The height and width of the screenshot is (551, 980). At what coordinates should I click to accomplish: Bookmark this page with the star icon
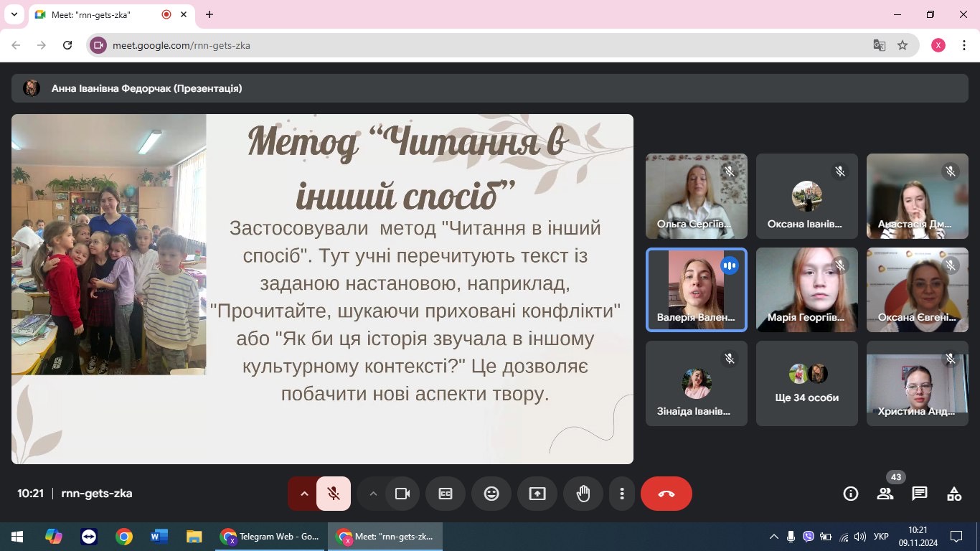(903, 45)
